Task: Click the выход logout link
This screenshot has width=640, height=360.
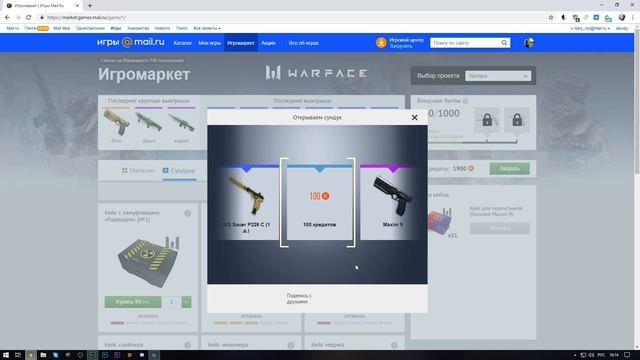Action: coord(622,28)
